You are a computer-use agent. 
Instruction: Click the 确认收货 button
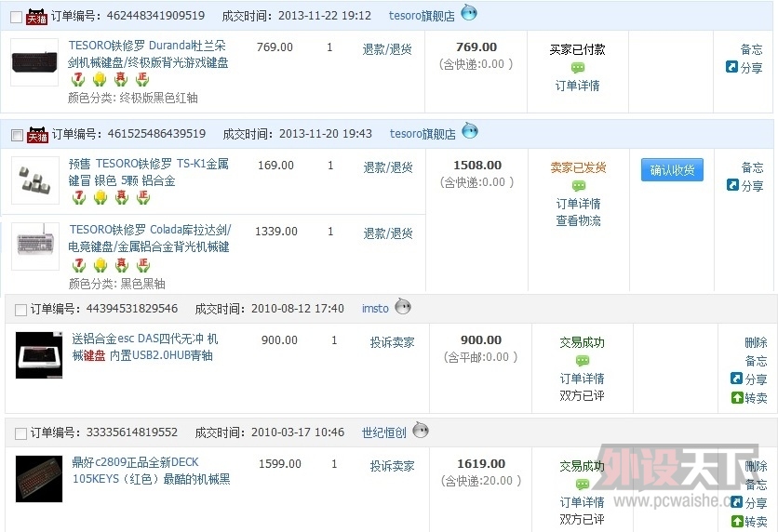click(x=672, y=170)
